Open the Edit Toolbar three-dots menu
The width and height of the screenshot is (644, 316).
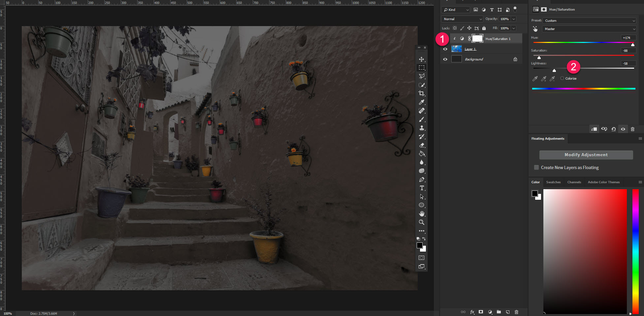click(421, 231)
